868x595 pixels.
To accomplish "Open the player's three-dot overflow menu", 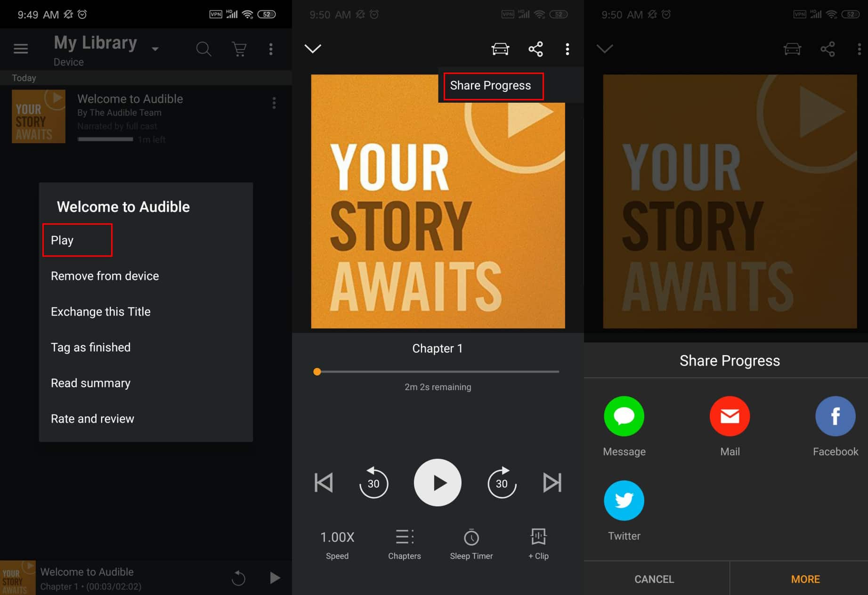I will point(567,49).
